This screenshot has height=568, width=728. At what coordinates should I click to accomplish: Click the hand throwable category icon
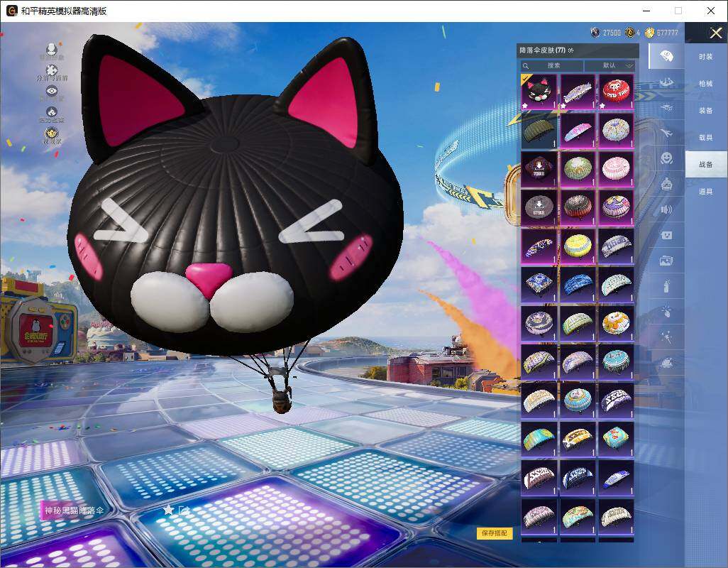(666, 312)
